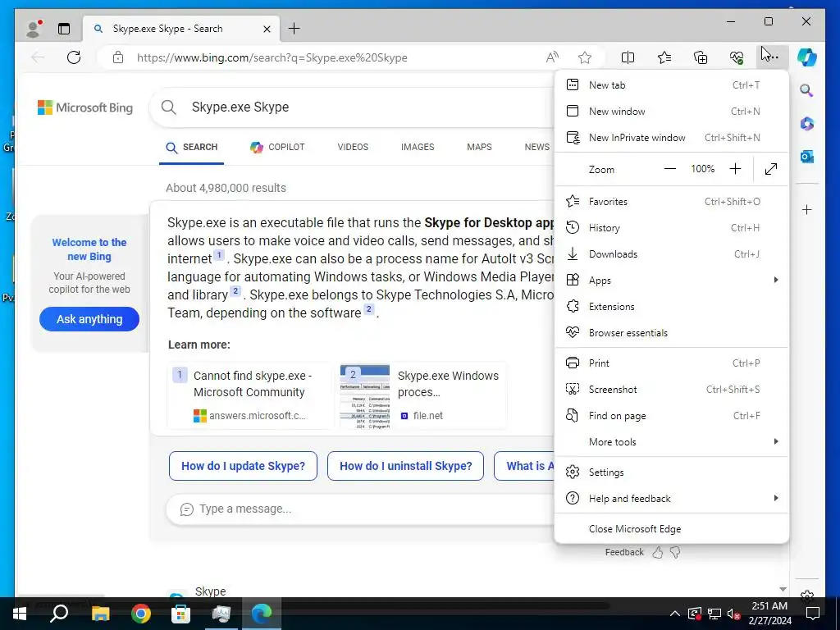Screen dimensions: 840x630
Task: Add this page to favorites star
Action: (584, 57)
